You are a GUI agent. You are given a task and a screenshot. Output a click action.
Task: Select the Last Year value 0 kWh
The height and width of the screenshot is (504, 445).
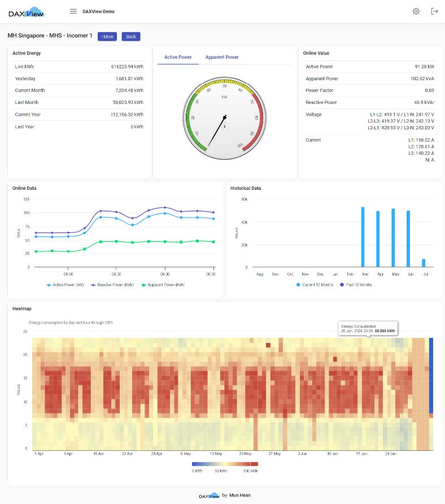137,127
